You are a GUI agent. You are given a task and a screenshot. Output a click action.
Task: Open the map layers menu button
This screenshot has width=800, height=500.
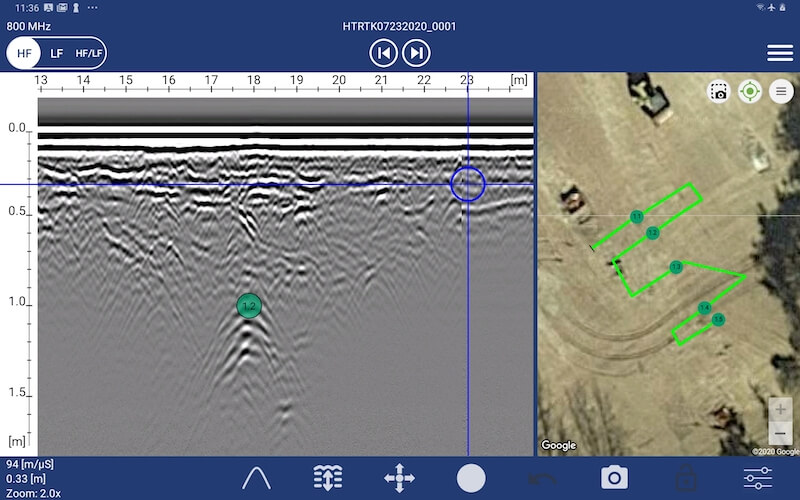(x=781, y=92)
